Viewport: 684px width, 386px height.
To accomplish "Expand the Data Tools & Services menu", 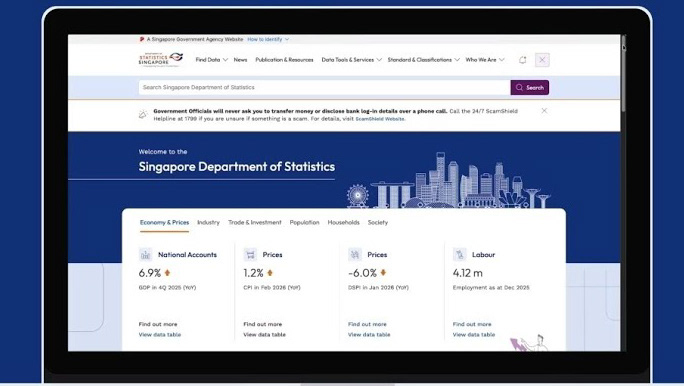I will pyautogui.click(x=352, y=60).
